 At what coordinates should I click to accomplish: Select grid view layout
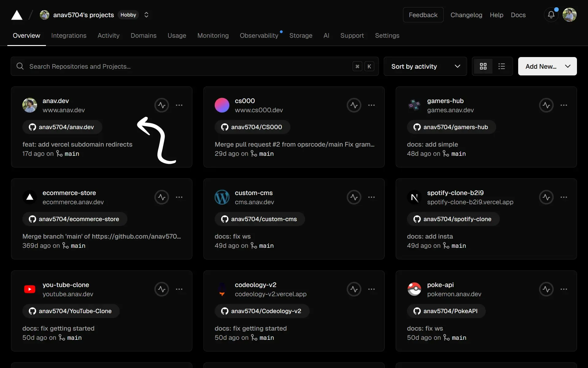pos(483,66)
